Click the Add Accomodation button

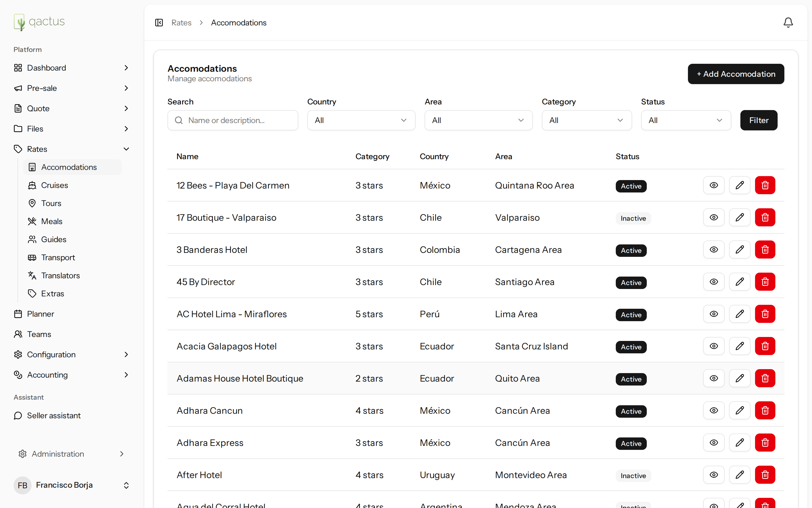point(736,74)
